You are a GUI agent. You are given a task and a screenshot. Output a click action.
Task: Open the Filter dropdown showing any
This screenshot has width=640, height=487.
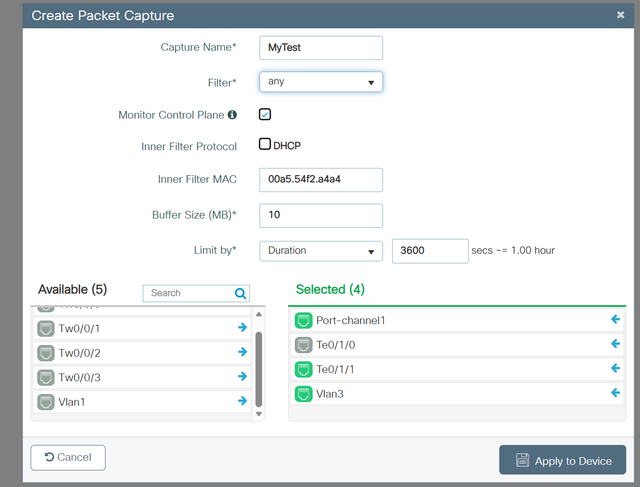pyautogui.click(x=321, y=82)
